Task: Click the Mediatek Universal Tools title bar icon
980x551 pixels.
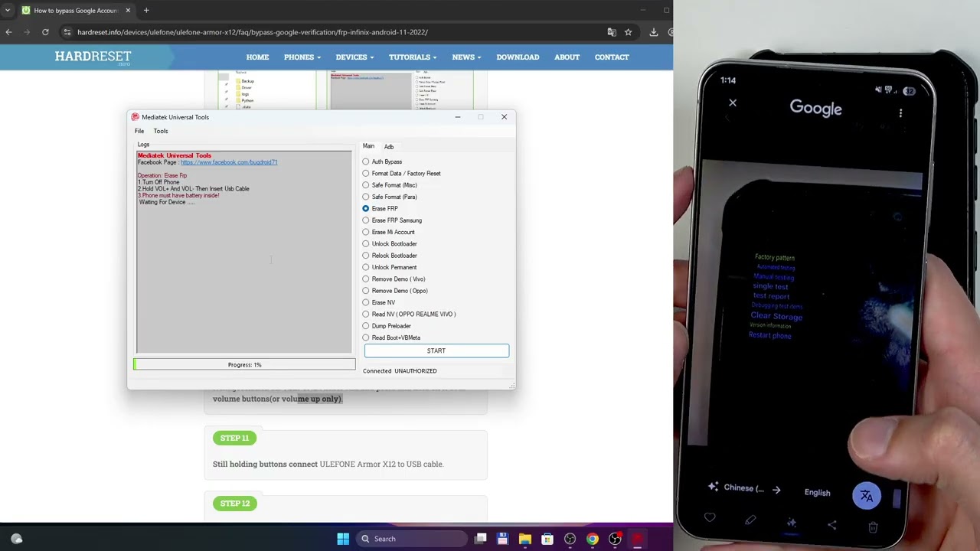Action: pos(135,117)
